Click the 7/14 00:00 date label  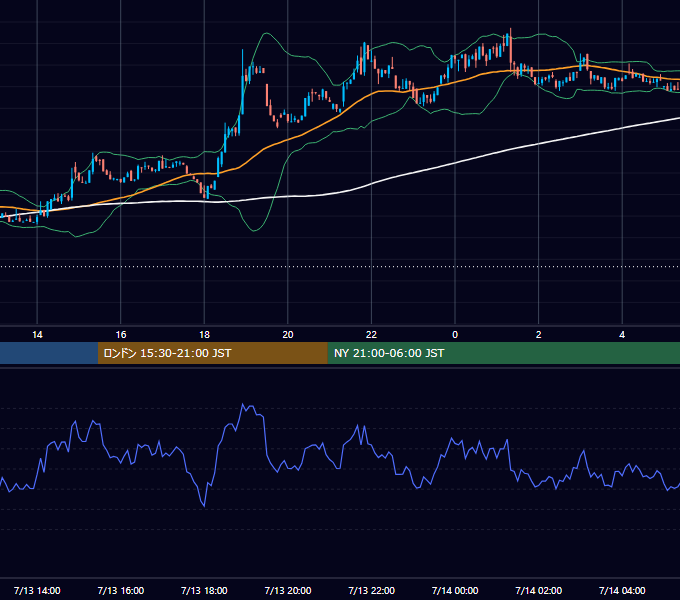pyautogui.click(x=455, y=590)
